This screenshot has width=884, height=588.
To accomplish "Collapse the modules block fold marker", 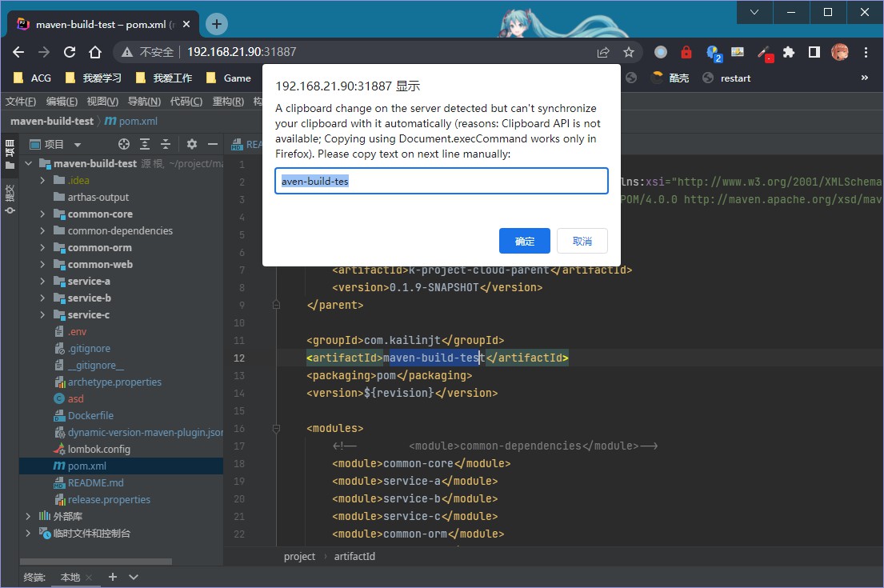I will pyautogui.click(x=276, y=429).
